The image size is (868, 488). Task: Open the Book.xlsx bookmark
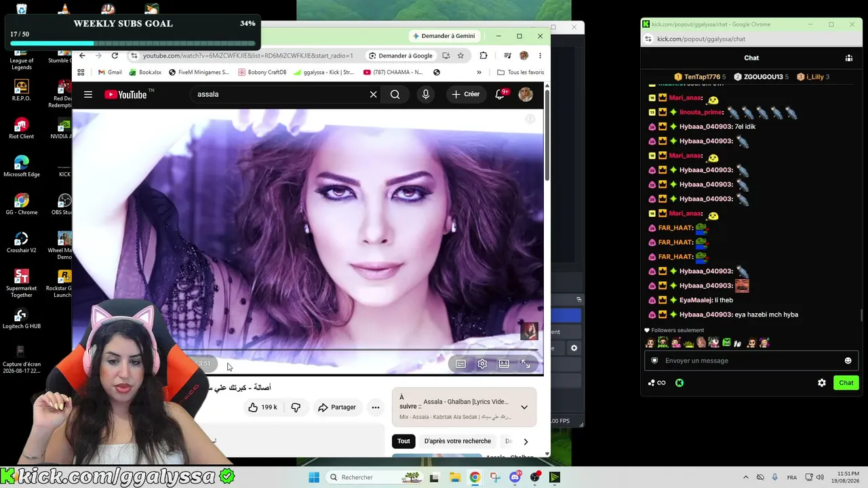pos(145,73)
